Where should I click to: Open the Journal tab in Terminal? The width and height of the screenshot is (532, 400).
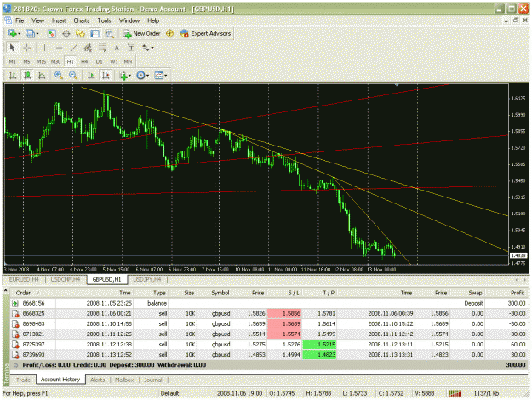[153, 380]
